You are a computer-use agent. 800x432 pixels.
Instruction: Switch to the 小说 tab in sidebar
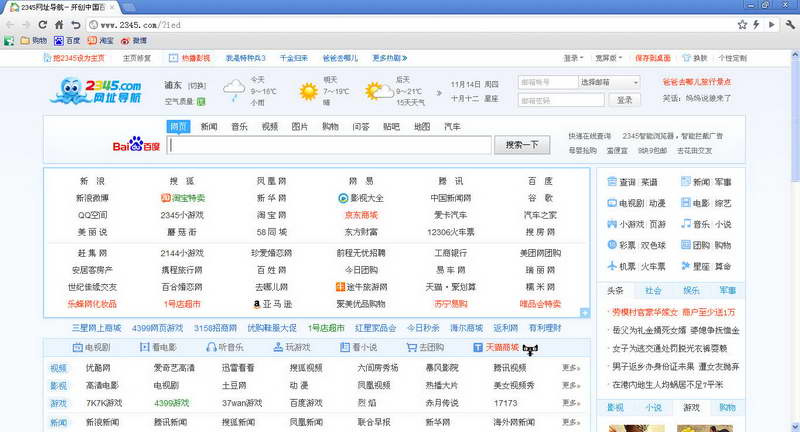[x=653, y=407]
